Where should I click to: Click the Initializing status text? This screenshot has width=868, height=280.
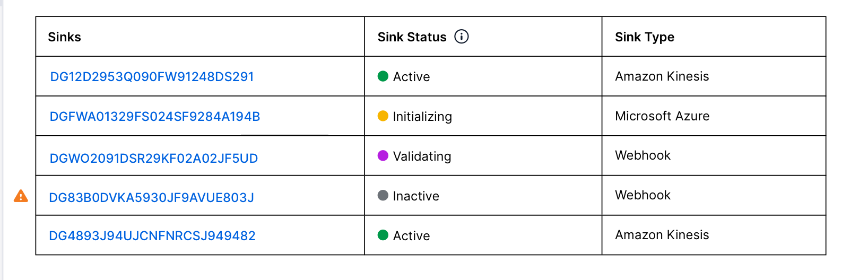(422, 117)
